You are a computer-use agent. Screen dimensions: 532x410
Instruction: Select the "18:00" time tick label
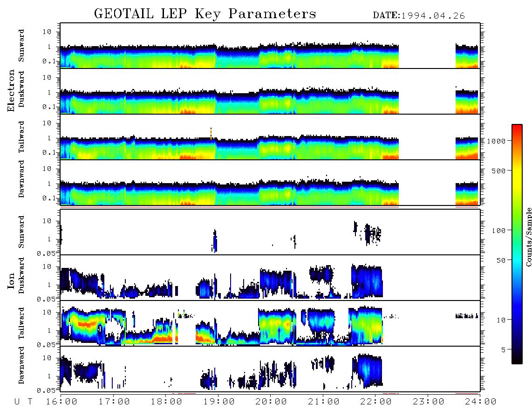167,402
